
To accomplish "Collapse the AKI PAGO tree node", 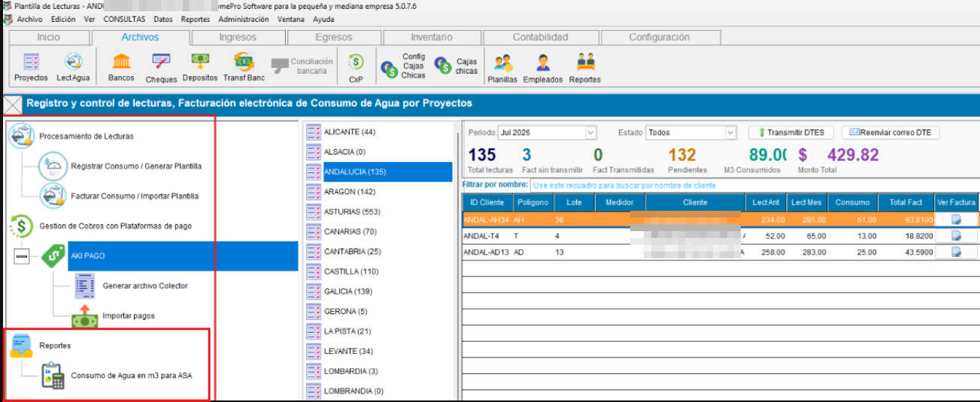I will pyautogui.click(x=22, y=256).
